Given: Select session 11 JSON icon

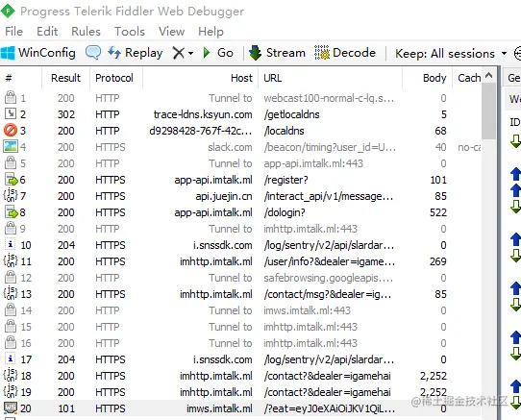Looking at the screenshot, I should click(x=11, y=260).
